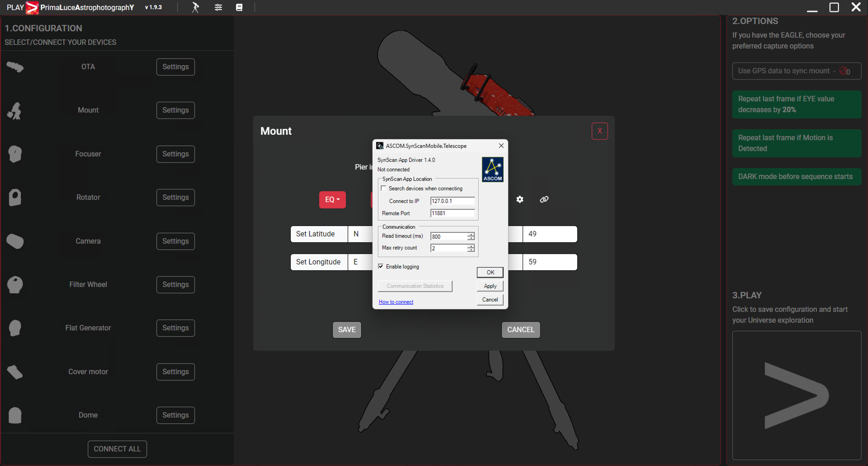This screenshot has width=868, height=466.
Task: Click OK in ASCOM dialog
Action: point(490,273)
